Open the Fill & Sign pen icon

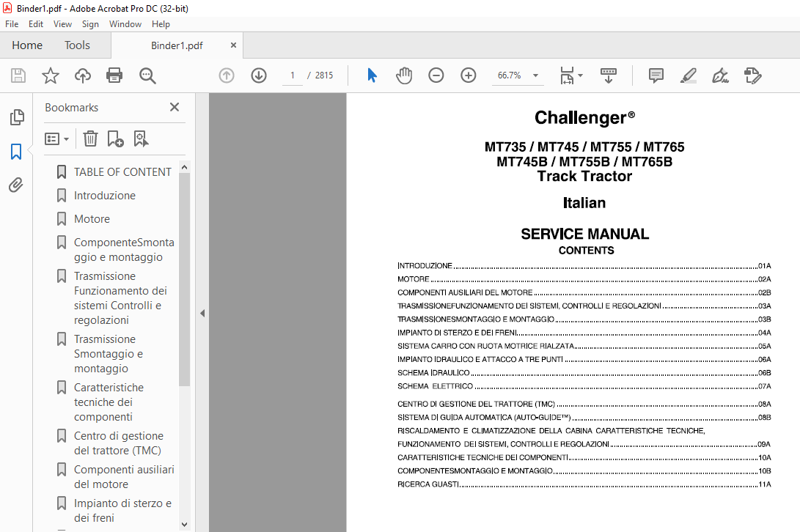pos(720,75)
